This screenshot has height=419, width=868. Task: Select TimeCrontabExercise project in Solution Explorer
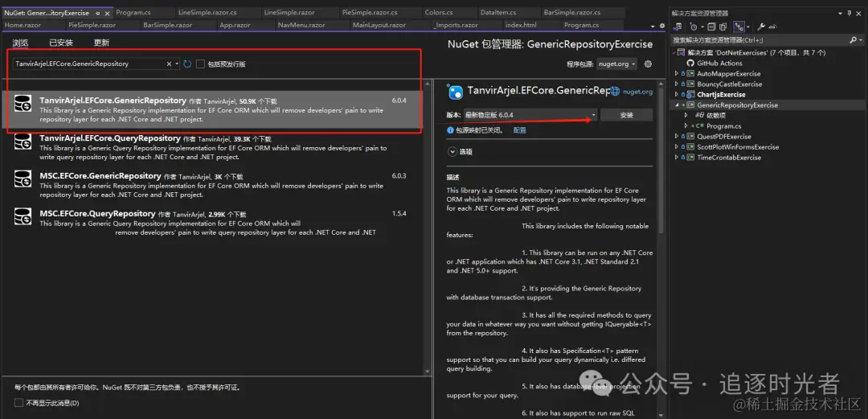pyautogui.click(x=728, y=158)
